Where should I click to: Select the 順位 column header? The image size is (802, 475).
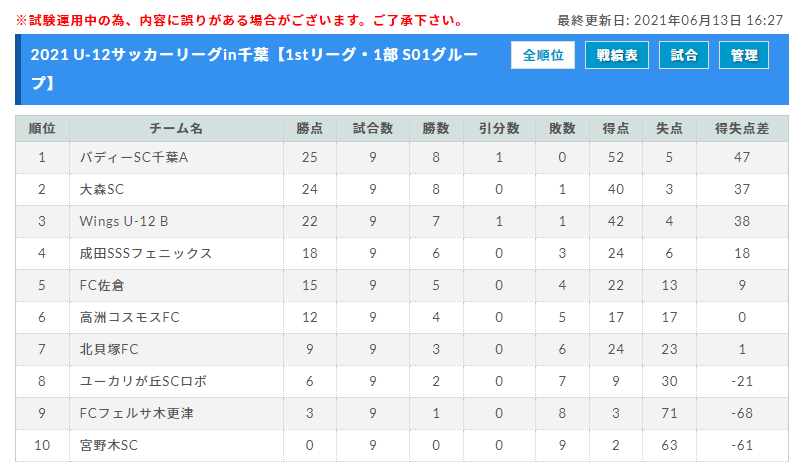click(x=42, y=128)
